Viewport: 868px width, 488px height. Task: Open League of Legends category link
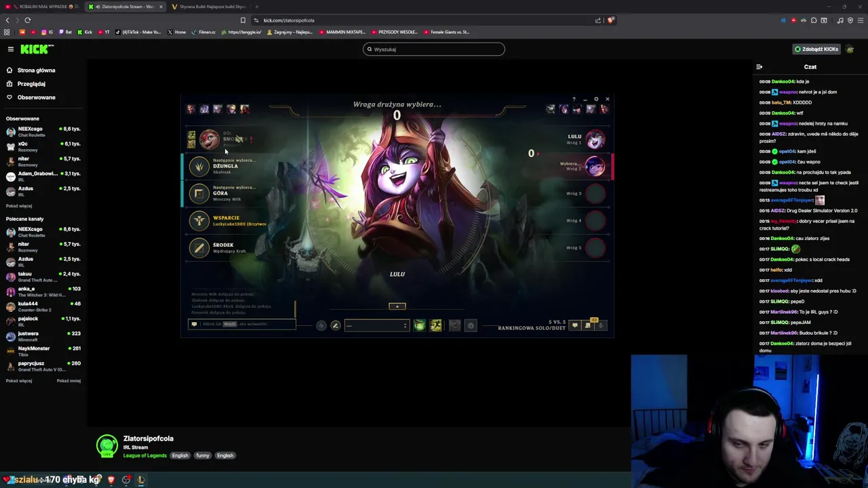pos(144,455)
